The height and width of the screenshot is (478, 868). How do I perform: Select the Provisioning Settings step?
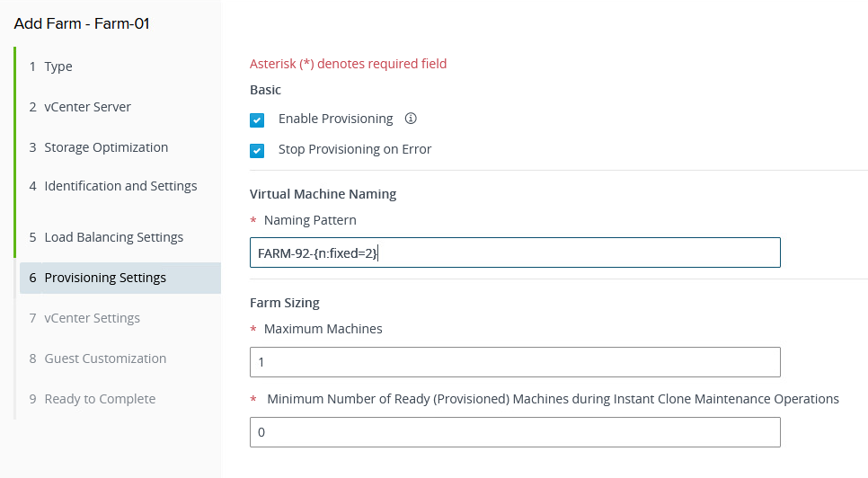pyautogui.click(x=105, y=278)
